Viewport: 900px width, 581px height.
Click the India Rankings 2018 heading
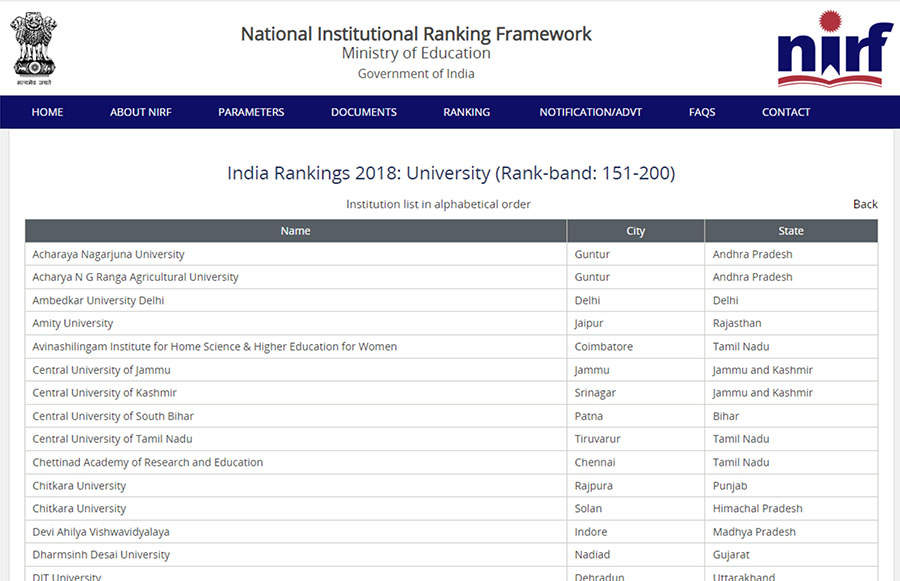pyautogui.click(x=451, y=173)
